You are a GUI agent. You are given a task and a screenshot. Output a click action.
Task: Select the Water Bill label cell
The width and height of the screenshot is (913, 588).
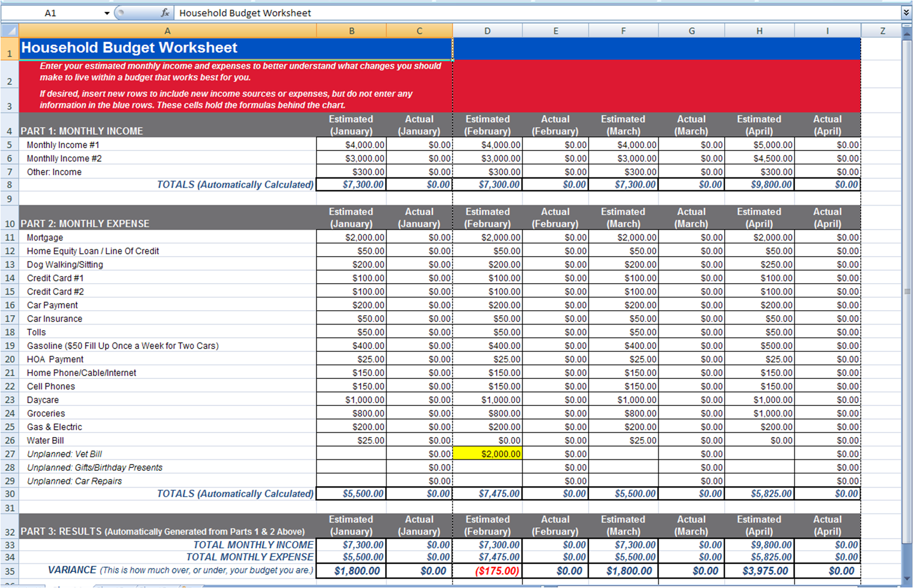click(167, 440)
